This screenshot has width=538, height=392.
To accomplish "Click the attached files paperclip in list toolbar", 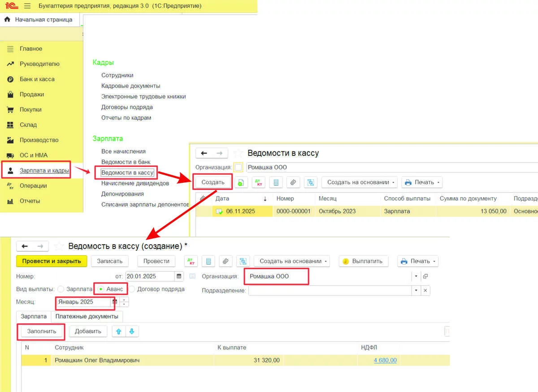I will (x=293, y=182).
